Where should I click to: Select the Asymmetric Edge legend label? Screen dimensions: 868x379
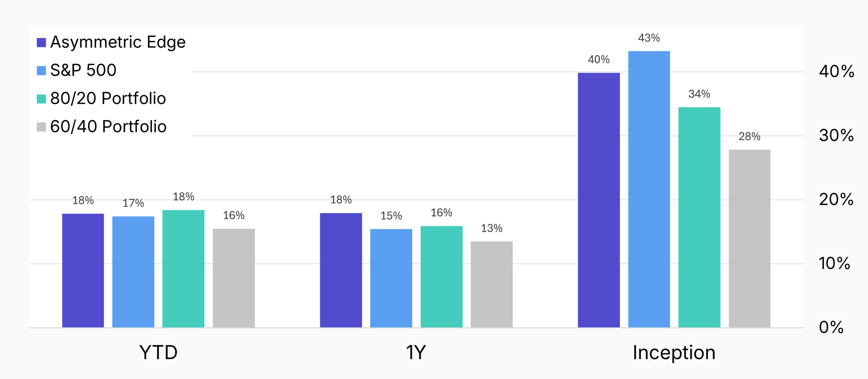tap(118, 42)
